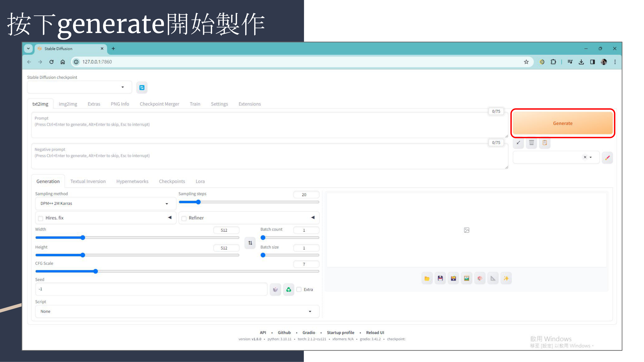The image size is (644, 362).
Task: Click the read generation parameters arrow icon
Action: pos(518,143)
